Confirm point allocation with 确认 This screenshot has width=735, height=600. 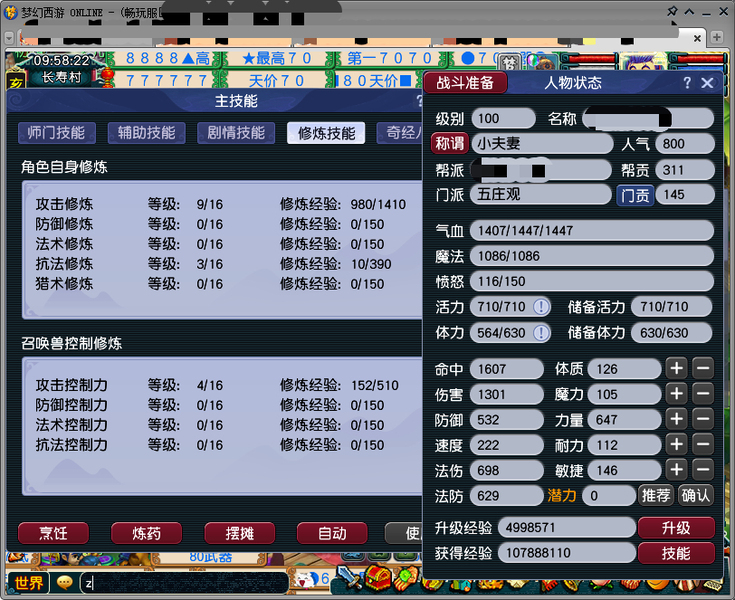[x=696, y=495]
